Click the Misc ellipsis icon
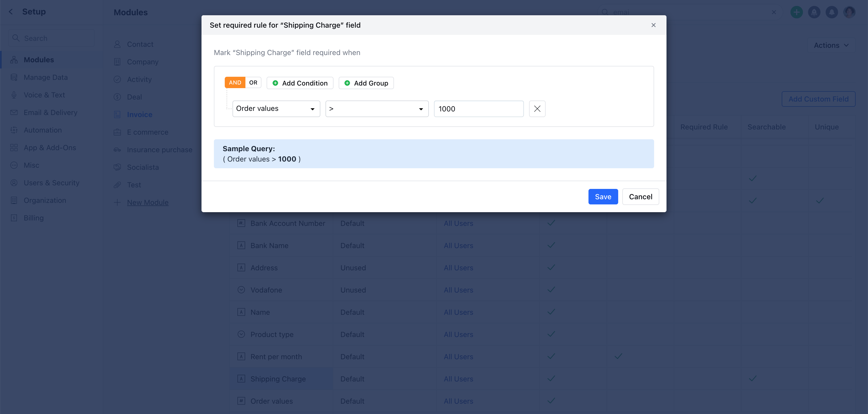 click(x=14, y=165)
